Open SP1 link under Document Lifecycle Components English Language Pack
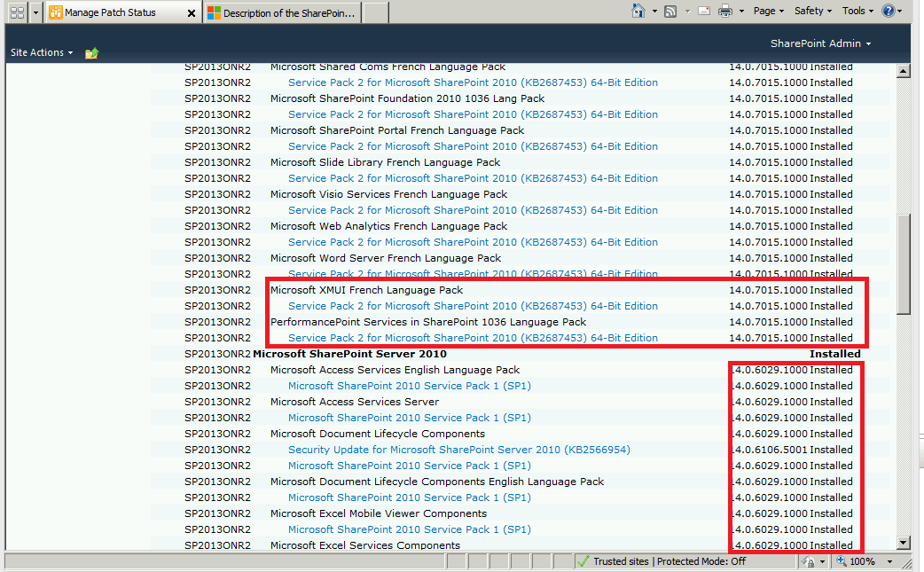Image resolution: width=924 pixels, height=572 pixels. tap(410, 498)
